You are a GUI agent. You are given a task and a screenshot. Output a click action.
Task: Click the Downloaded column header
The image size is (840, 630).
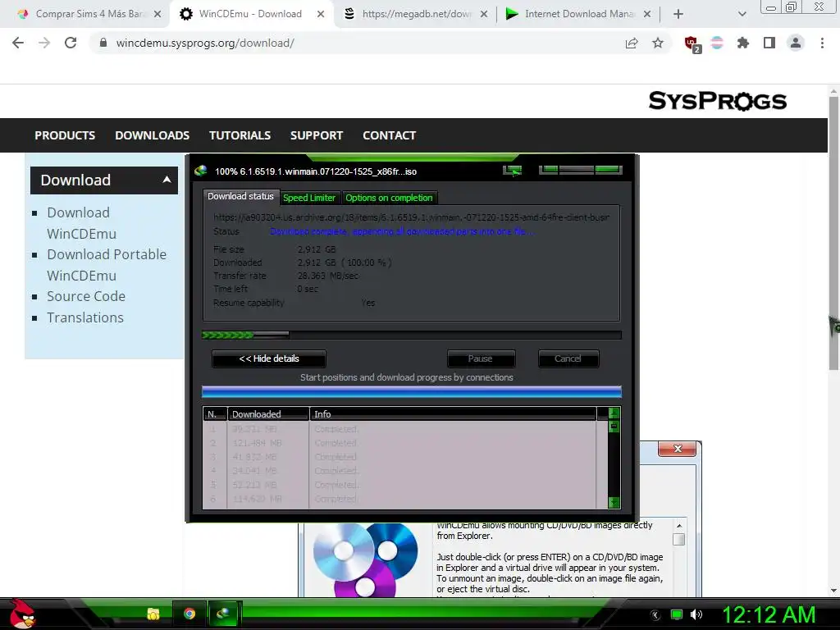(268, 414)
